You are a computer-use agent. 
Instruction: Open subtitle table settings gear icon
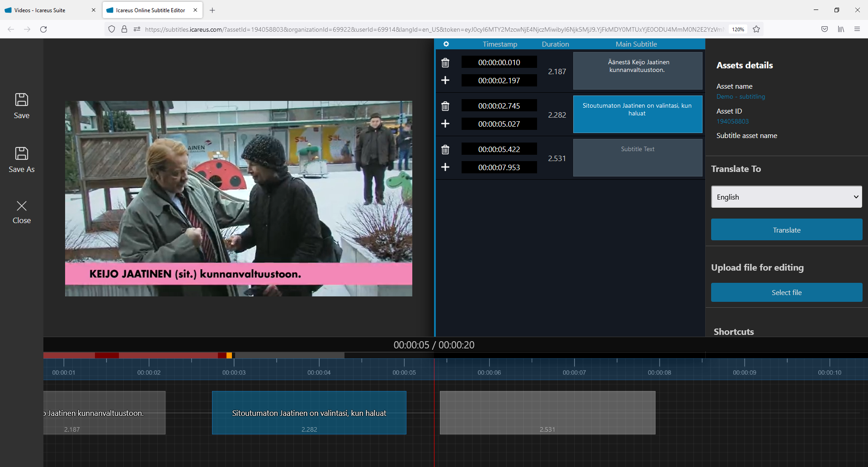446,44
